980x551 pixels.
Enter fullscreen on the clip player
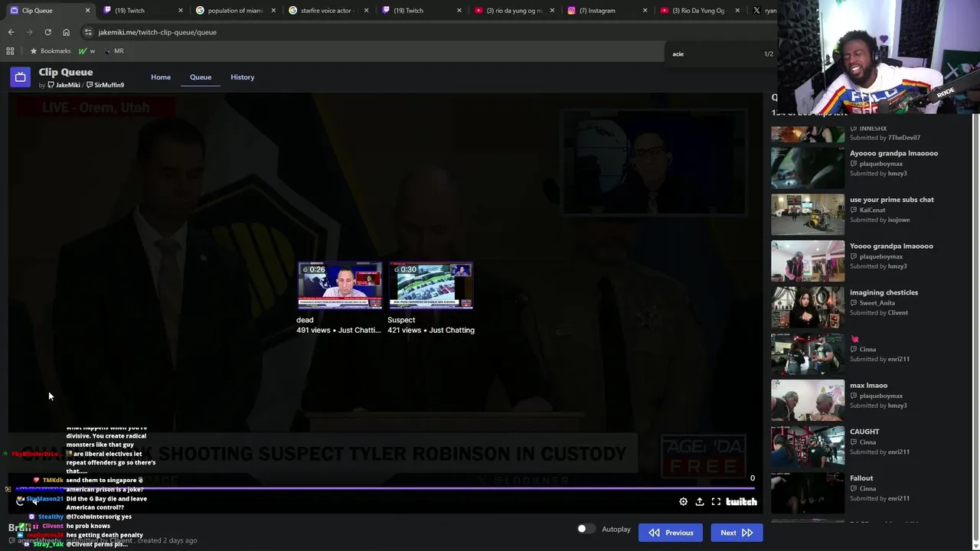[x=716, y=502]
